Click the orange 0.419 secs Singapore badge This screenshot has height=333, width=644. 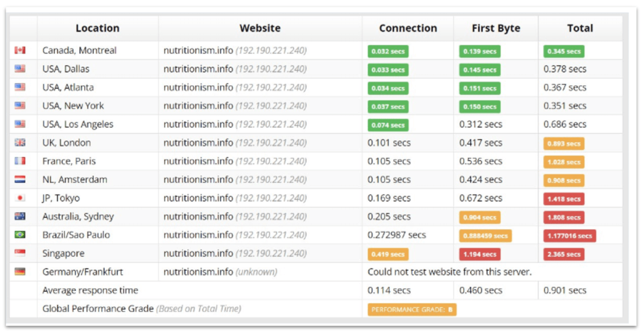(x=388, y=254)
